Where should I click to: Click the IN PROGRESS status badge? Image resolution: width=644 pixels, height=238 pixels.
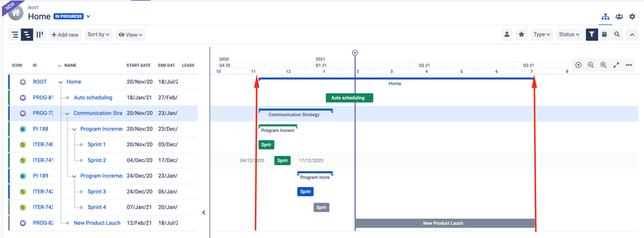pos(68,16)
